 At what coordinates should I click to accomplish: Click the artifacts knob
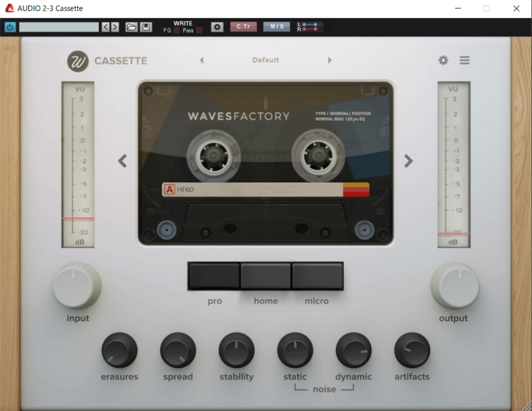pyautogui.click(x=412, y=350)
